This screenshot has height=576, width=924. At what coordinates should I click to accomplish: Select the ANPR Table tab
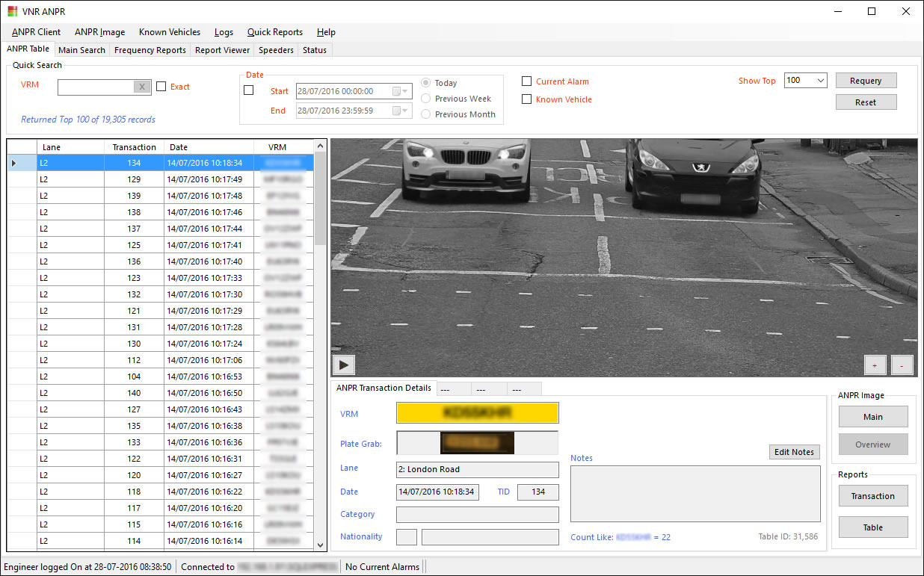(x=28, y=49)
